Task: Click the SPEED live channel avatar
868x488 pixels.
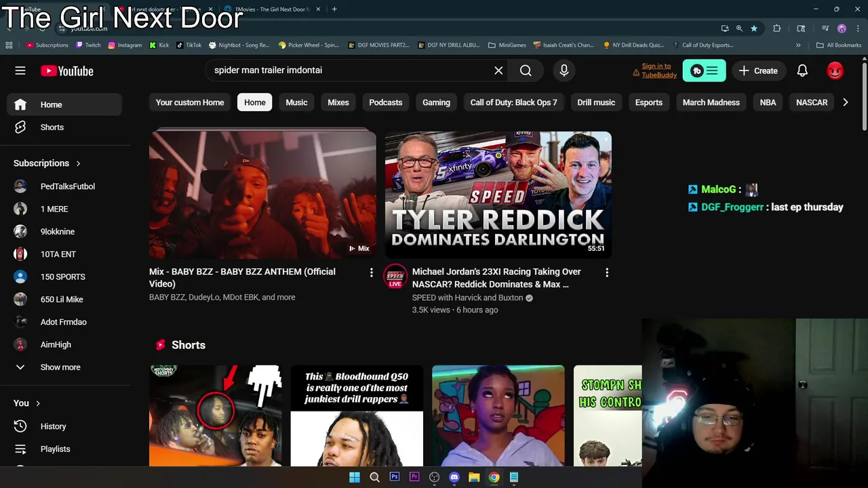Action: coord(395,277)
